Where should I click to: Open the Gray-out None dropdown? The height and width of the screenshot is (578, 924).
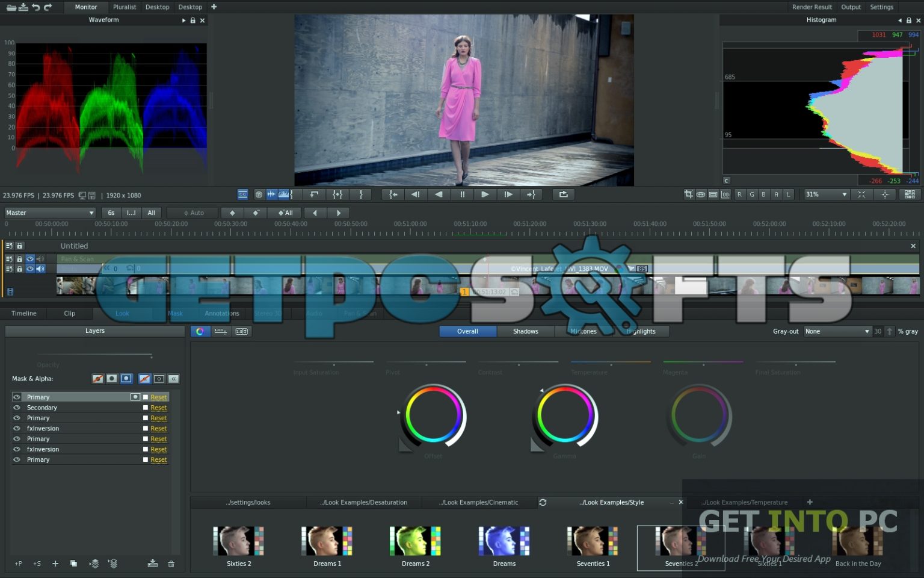click(837, 331)
